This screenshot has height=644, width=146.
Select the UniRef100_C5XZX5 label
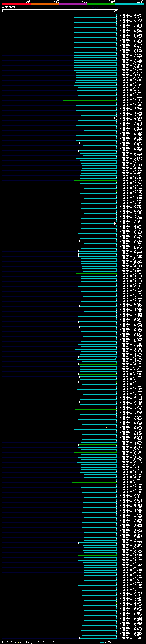pos(131,32)
